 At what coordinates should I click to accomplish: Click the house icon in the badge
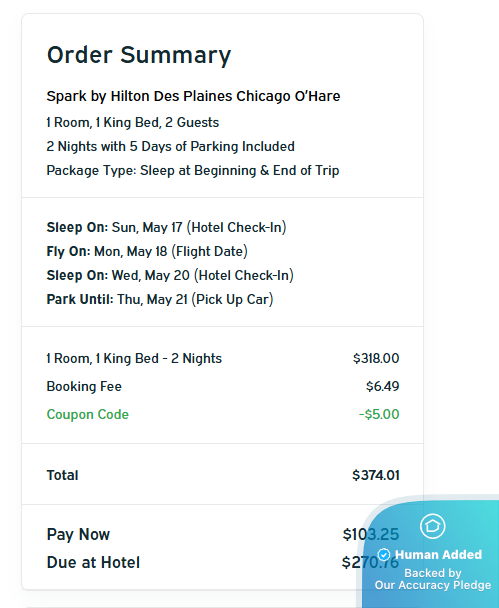[x=432, y=526]
